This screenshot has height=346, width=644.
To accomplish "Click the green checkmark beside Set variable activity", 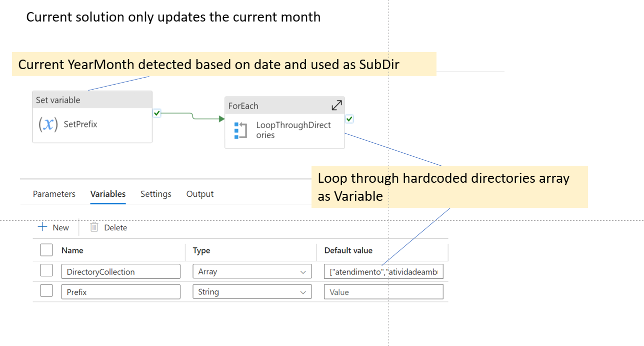I will (156, 114).
